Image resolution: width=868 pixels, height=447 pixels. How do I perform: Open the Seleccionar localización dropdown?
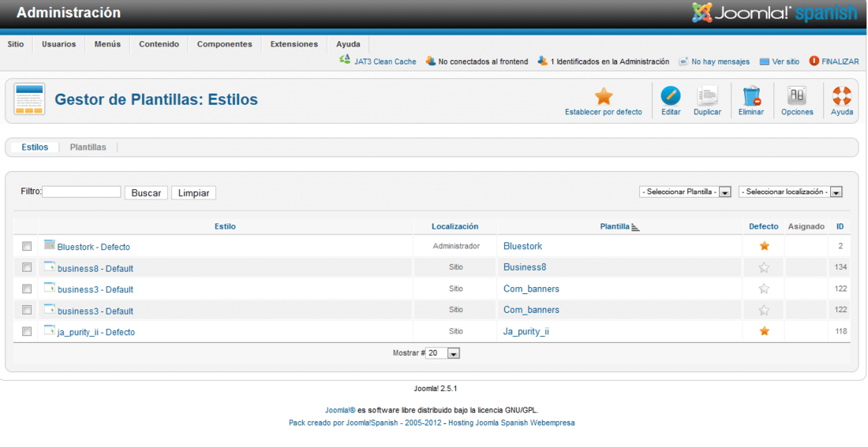[x=791, y=192]
